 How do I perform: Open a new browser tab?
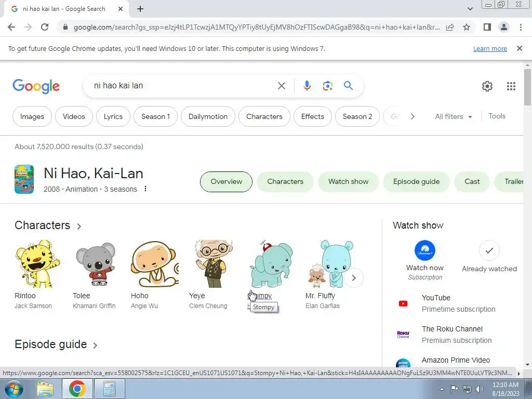(x=140, y=9)
